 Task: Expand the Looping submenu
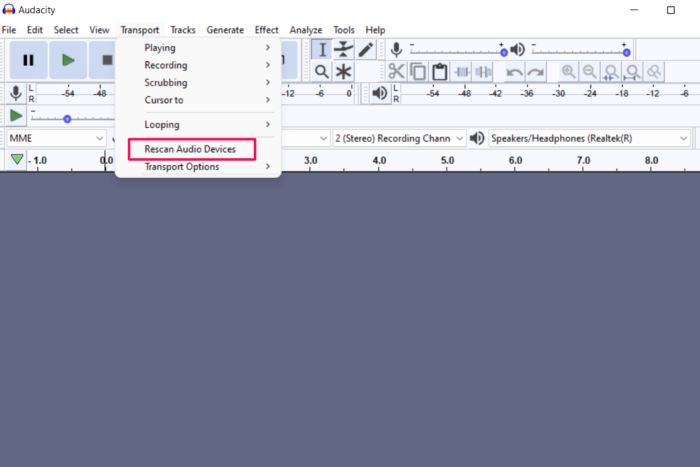click(x=198, y=125)
